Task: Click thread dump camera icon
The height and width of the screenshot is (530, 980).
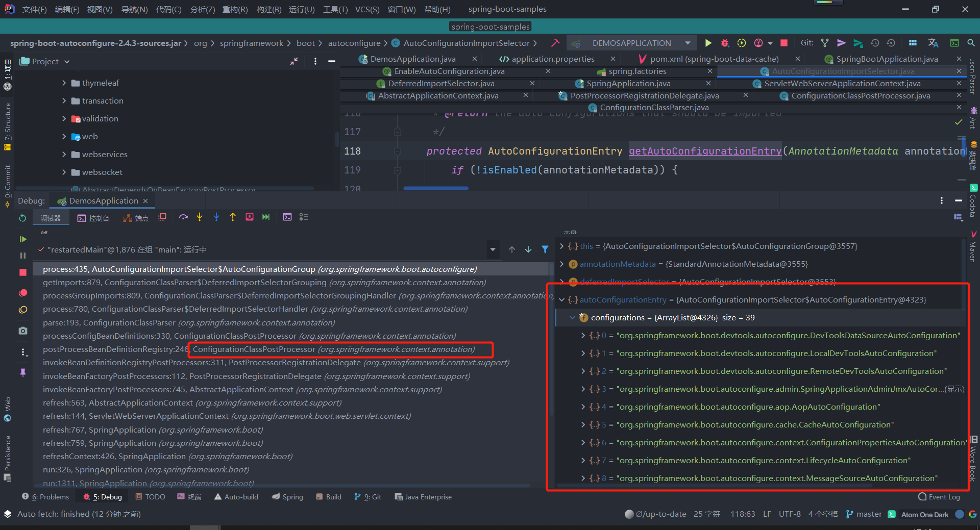Action: (x=23, y=331)
